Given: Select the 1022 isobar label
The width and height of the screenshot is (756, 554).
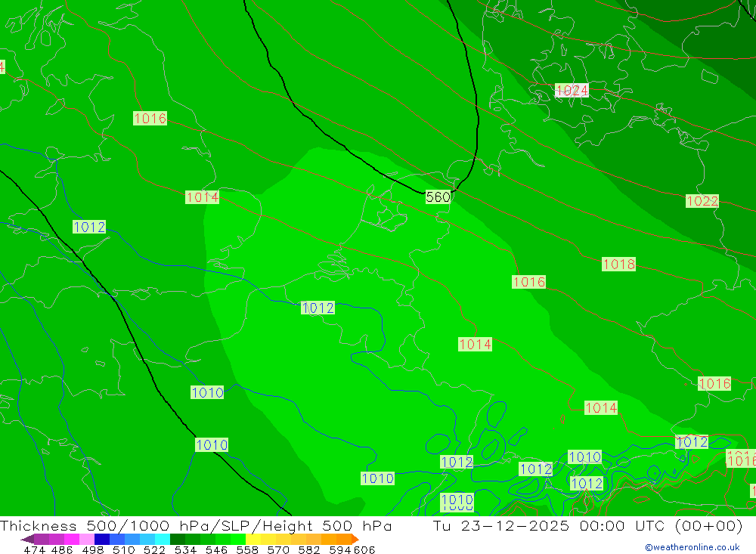Looking at the screenshot, I should [x=702, y=201].
